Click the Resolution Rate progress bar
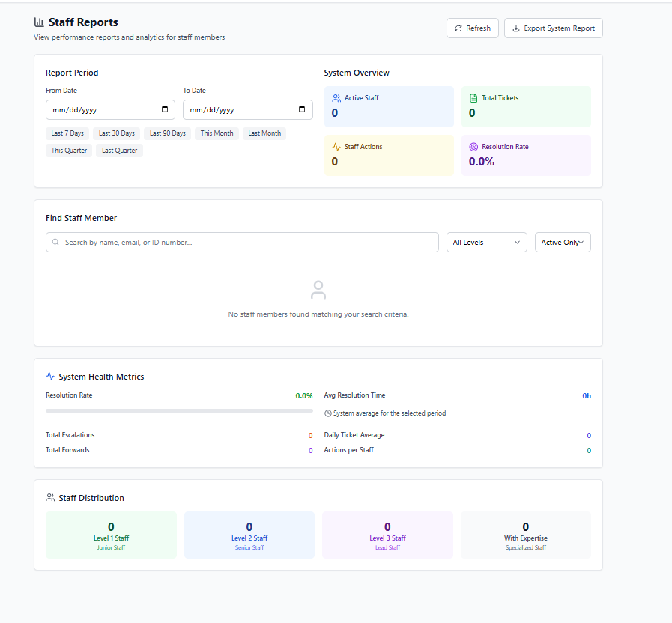 (179, 410)
